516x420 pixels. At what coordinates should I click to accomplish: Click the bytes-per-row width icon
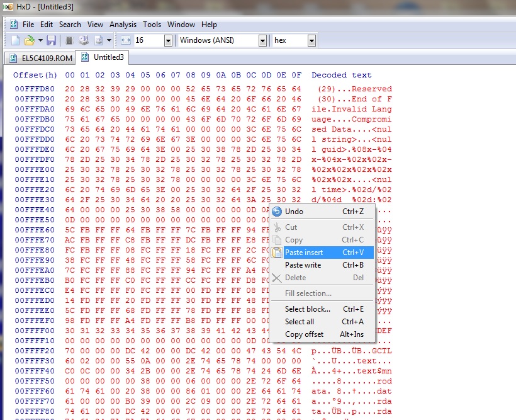[x=126, y=40]
